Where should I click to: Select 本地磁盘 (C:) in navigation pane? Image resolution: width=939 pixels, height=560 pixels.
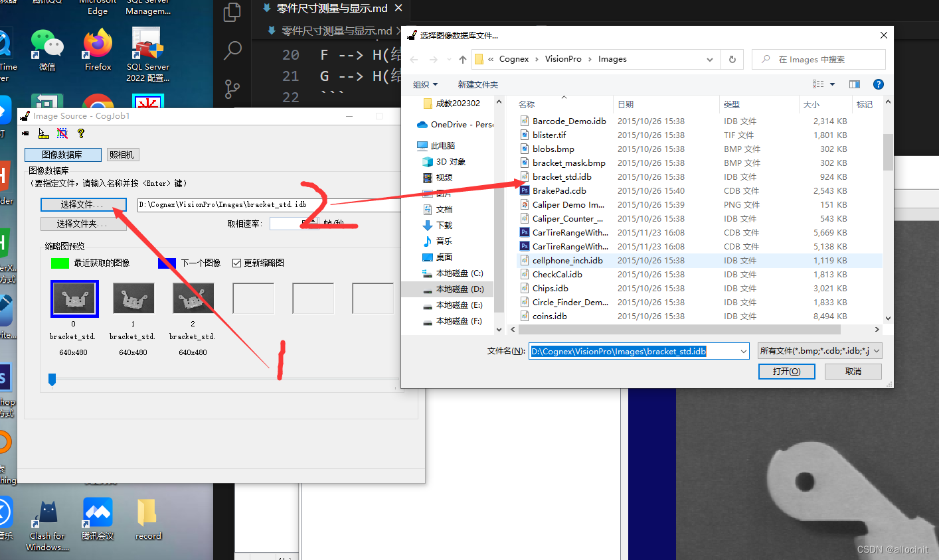pos(453,273)
